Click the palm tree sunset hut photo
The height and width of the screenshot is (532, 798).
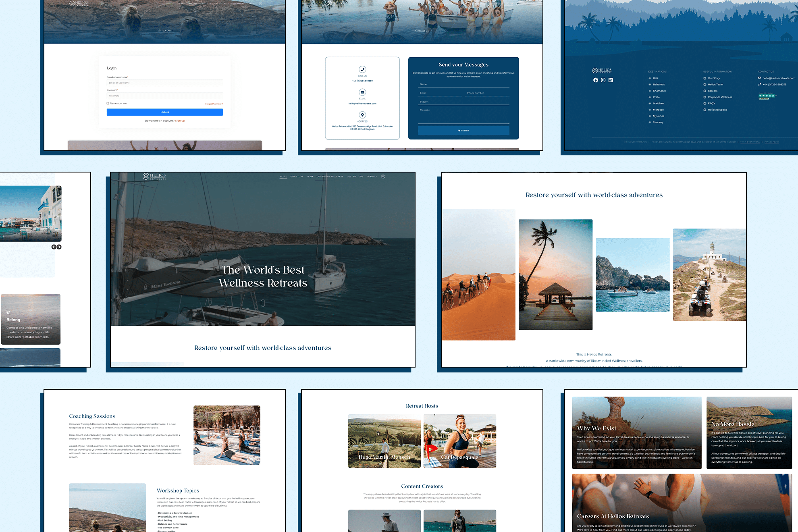coord(555,274)
